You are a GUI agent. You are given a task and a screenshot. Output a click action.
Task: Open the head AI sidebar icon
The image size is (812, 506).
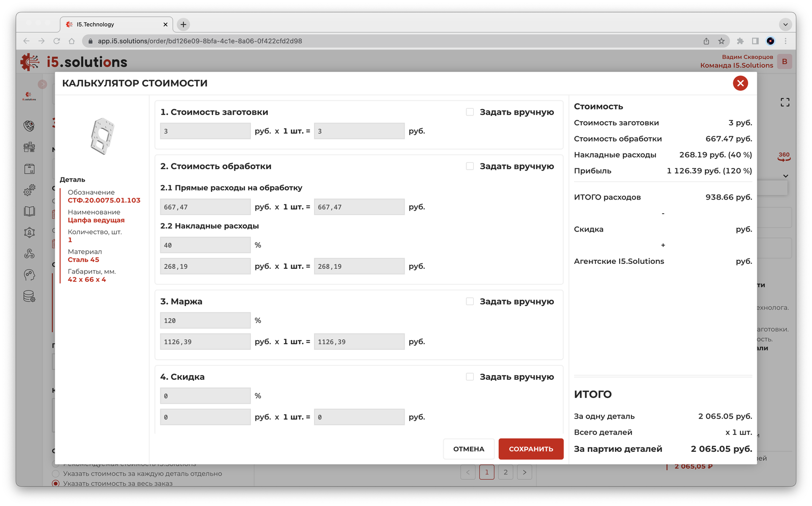[x=29, y=275]
